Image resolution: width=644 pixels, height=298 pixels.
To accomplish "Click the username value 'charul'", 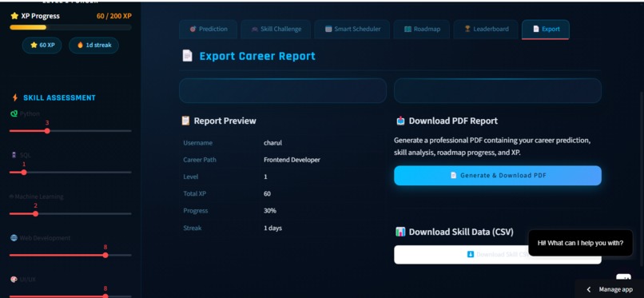I will tap(272, 143).
